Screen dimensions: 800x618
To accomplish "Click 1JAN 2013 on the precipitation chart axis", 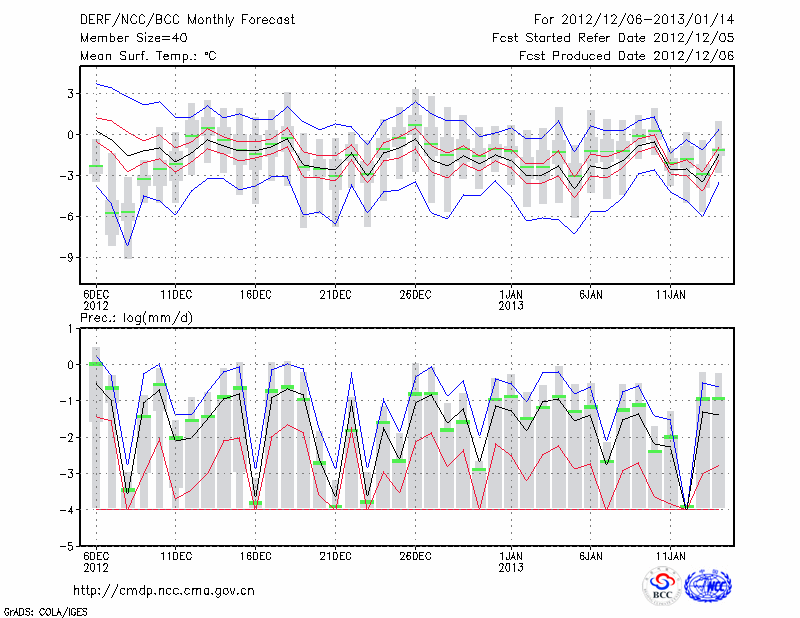I will click(511, 560).
